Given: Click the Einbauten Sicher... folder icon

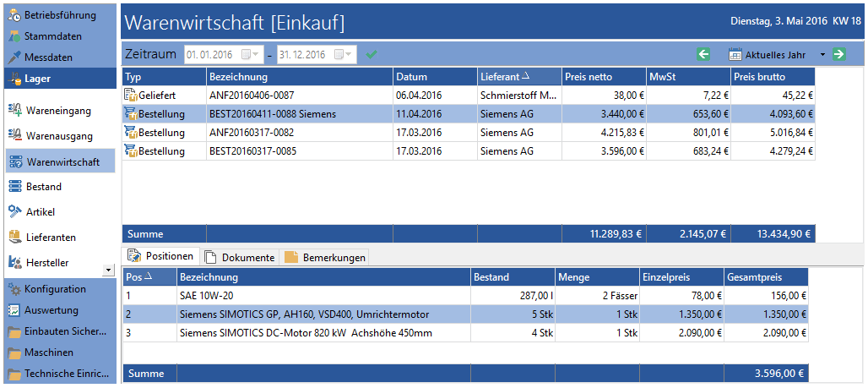Looking at the screenshot, I should point(14,331).
